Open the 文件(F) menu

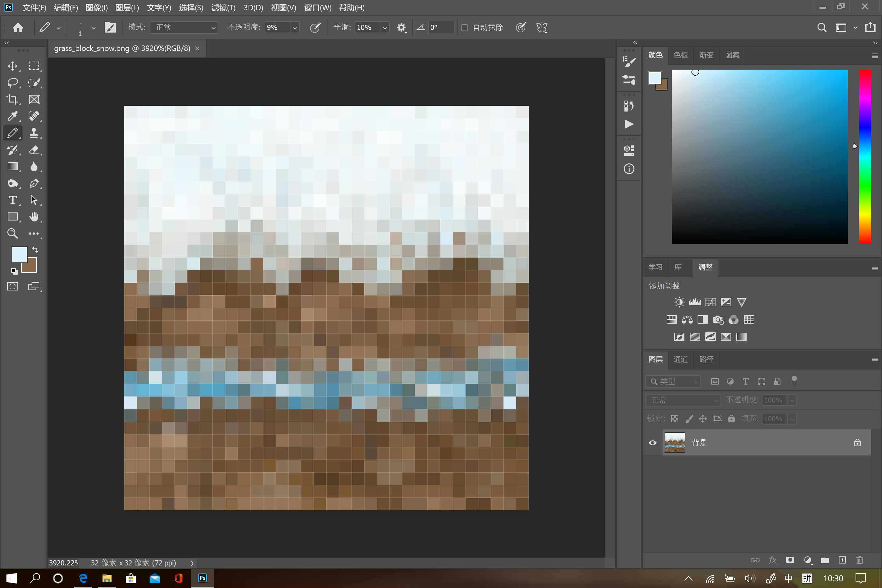tap(34, 7)
